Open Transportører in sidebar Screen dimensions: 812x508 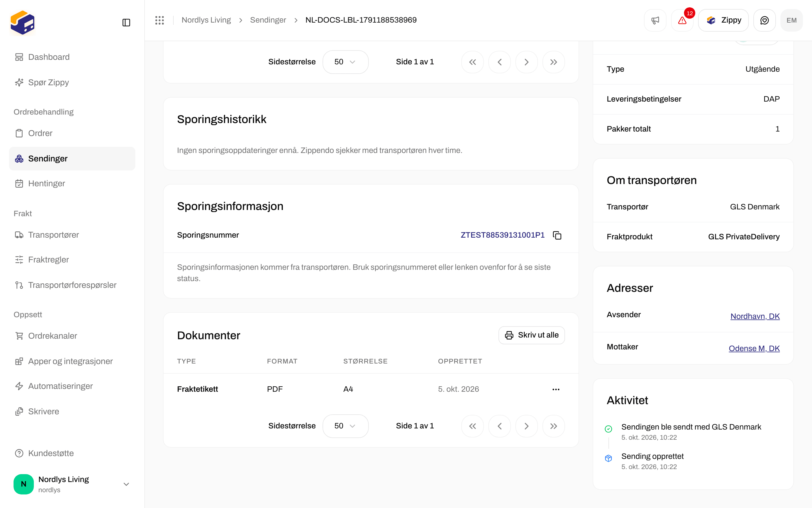(72, 235)
